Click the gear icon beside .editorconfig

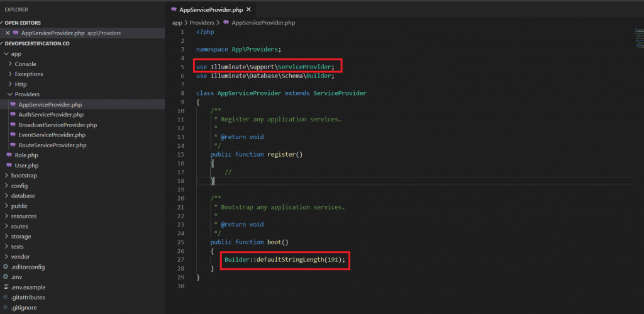pos(6,267)
